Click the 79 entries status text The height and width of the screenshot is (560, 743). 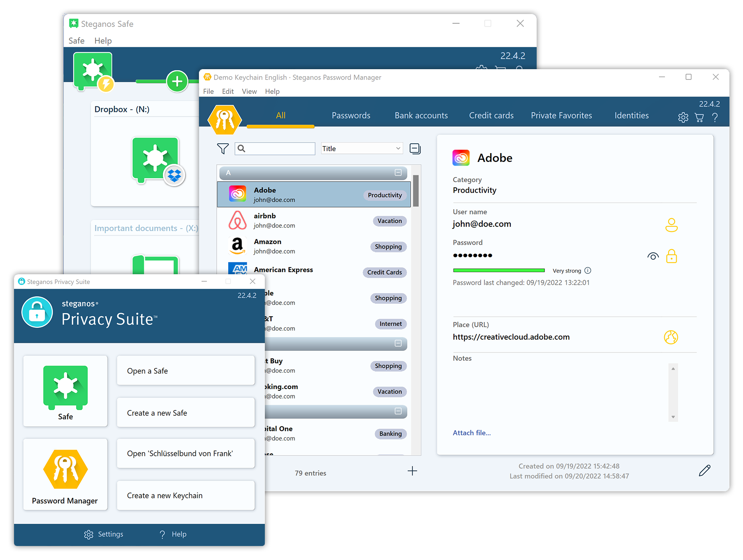pyautogui.click(x=310, y=473)
